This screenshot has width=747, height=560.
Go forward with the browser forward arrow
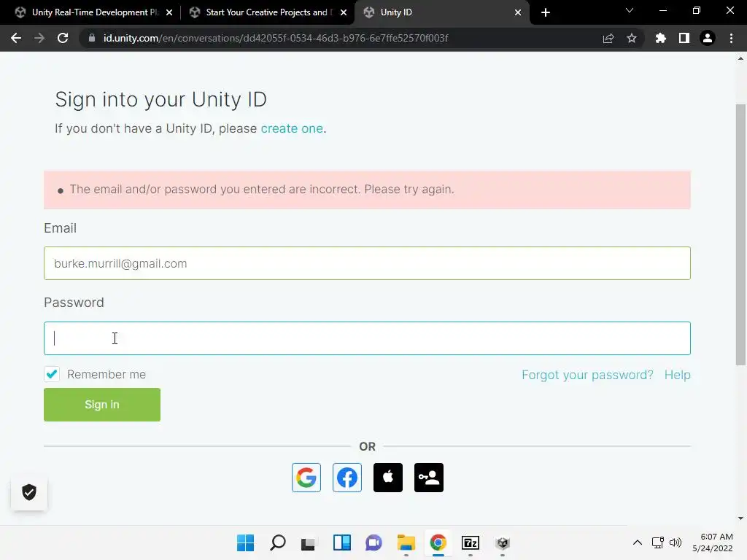pos(39,38)
